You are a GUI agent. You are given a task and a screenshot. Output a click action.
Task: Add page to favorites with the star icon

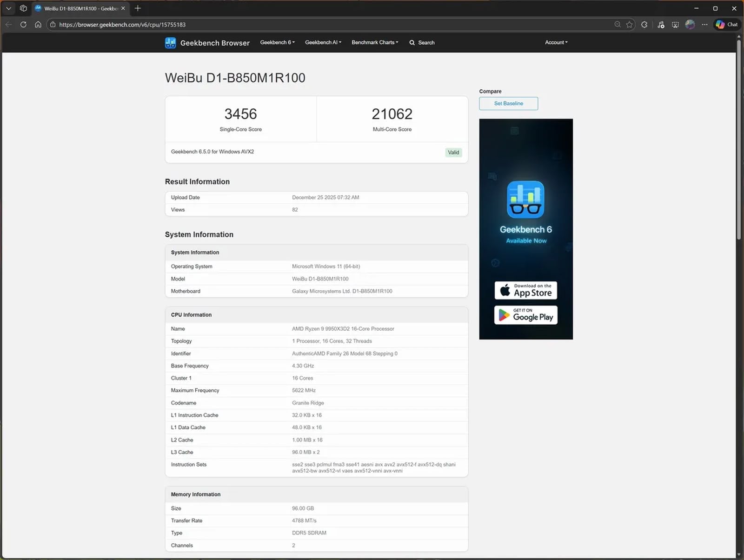(630, 24)
